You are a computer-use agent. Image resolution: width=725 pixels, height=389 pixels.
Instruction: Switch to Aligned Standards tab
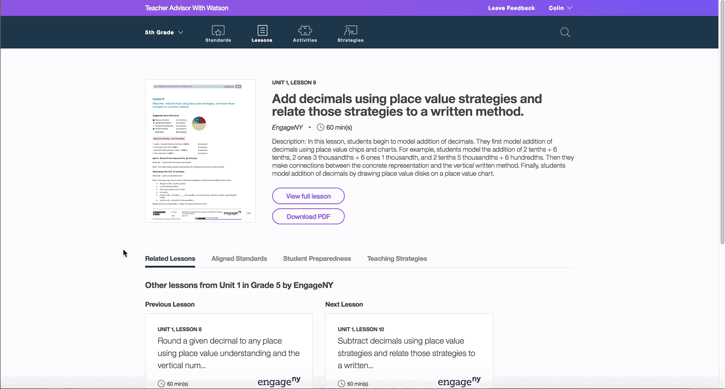click(239, 259)
